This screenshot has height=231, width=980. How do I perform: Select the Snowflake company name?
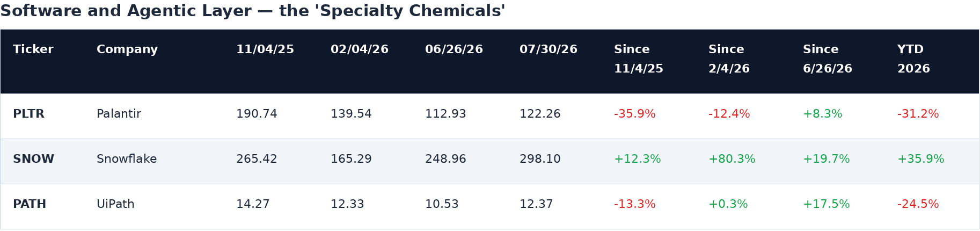(x=127, y=160)
